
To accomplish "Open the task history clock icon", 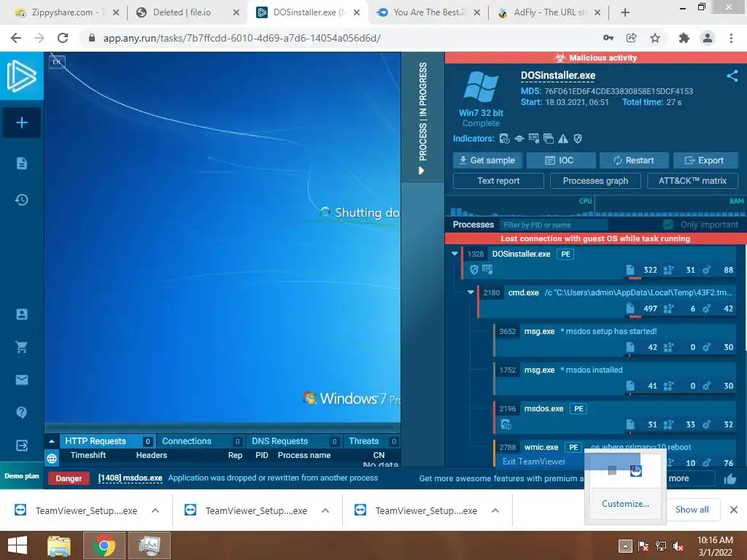I will tap(21, 200).
